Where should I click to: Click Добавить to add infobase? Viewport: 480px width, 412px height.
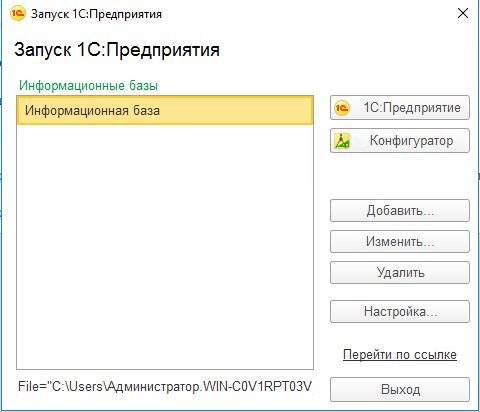[400, 210]
